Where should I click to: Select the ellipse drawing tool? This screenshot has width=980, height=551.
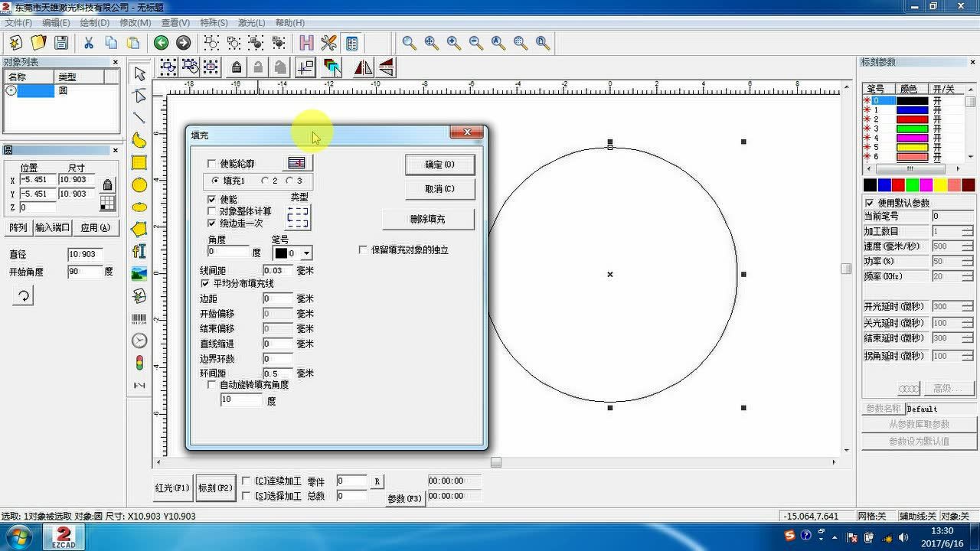pos(139,207)
